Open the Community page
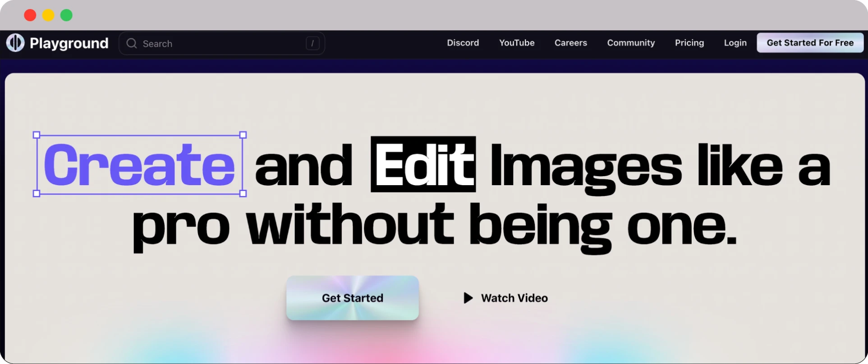The height and width of the screenshot is (364, 868). tap(631, 43)
